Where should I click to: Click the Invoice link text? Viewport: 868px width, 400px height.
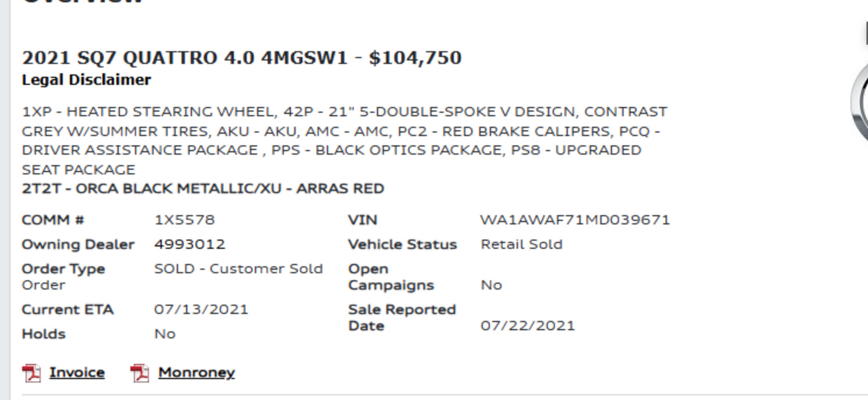77,373
